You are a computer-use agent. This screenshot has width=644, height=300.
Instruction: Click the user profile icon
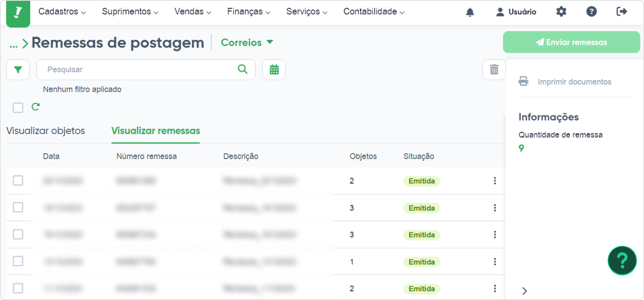pos(500,12)
